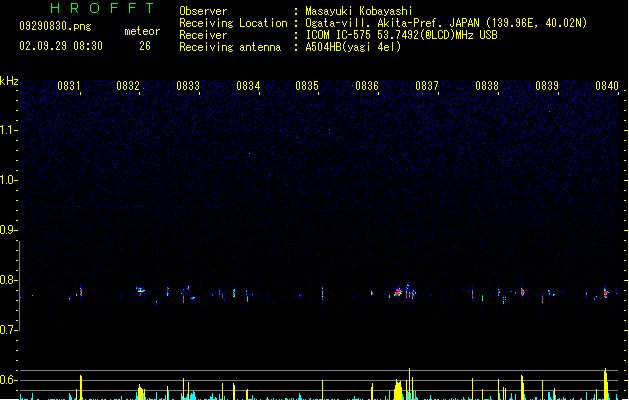Click the 0832 time marker
This screenshot has width=629, height=400.
[128, 86]
